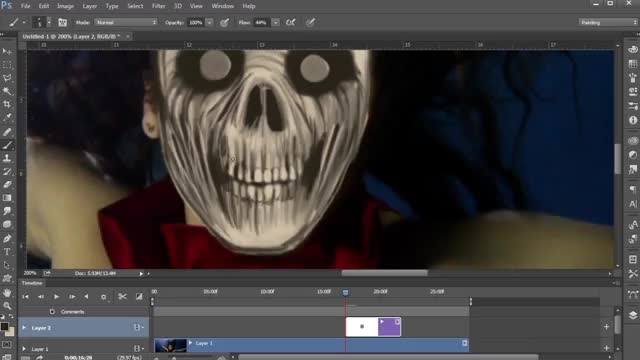Viewport: 640px width, 360px height.
Task: Enable airbrush-style build-up effects
Action: [x=290, y=22]
